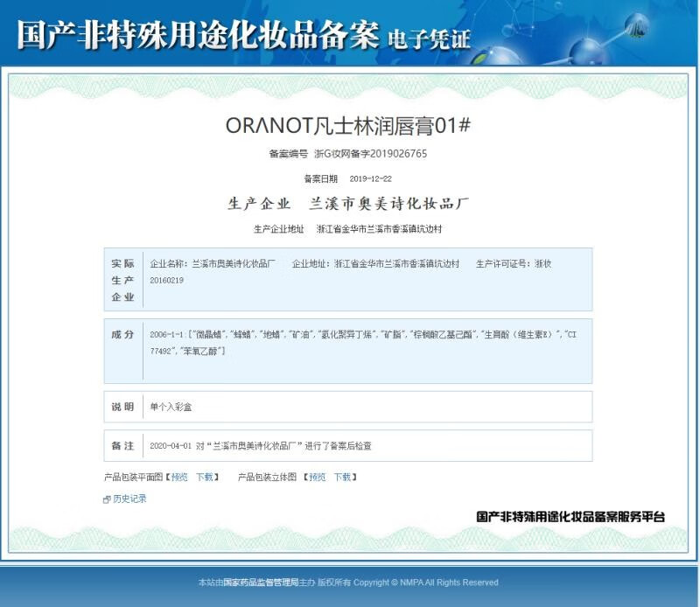The width and height of the screenshot is (700, 607).
Task: Click the manufacturer address 浙江省金华市兰溪市香溪镇坑边村
Action: click(379, 229)
